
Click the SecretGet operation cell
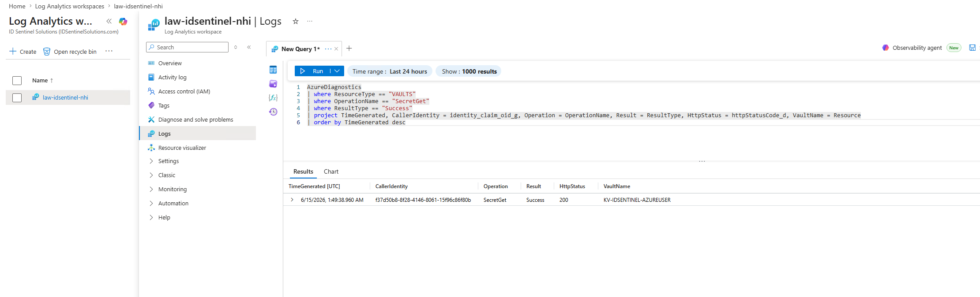coord(495,200)
